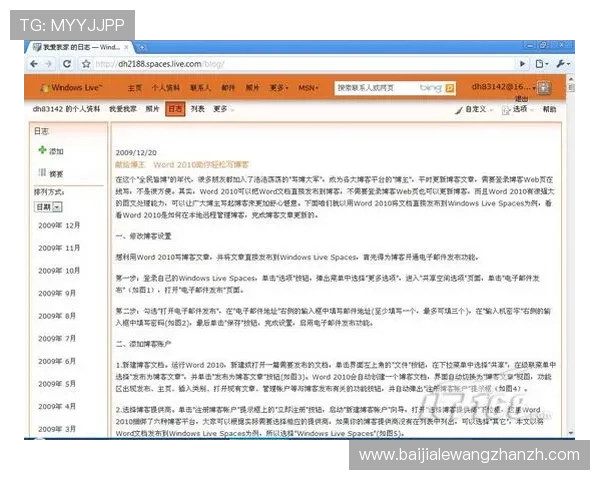Switch to 照片 tab in sub-navigation
Viewport: 600px width, 480px height.
[x=152, y=109]
